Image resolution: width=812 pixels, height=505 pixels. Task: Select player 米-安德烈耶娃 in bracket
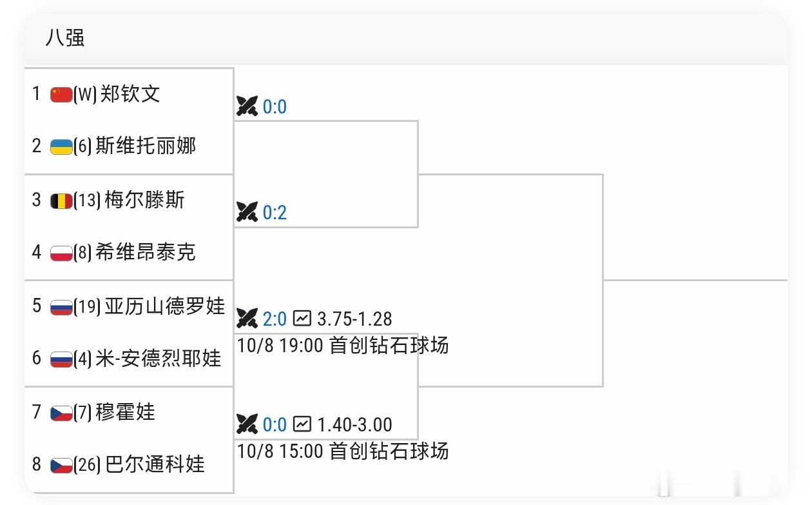(x=159, y=359)
